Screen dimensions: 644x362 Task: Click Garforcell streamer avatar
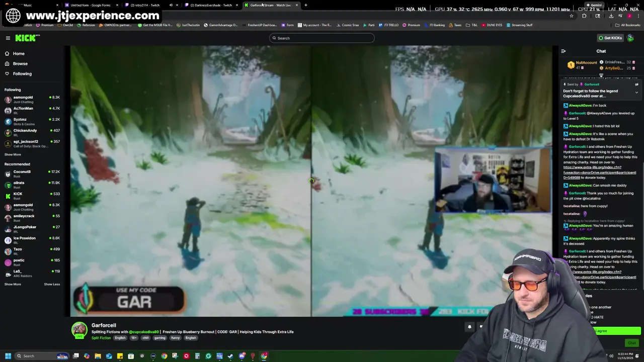tap(79, 330)
